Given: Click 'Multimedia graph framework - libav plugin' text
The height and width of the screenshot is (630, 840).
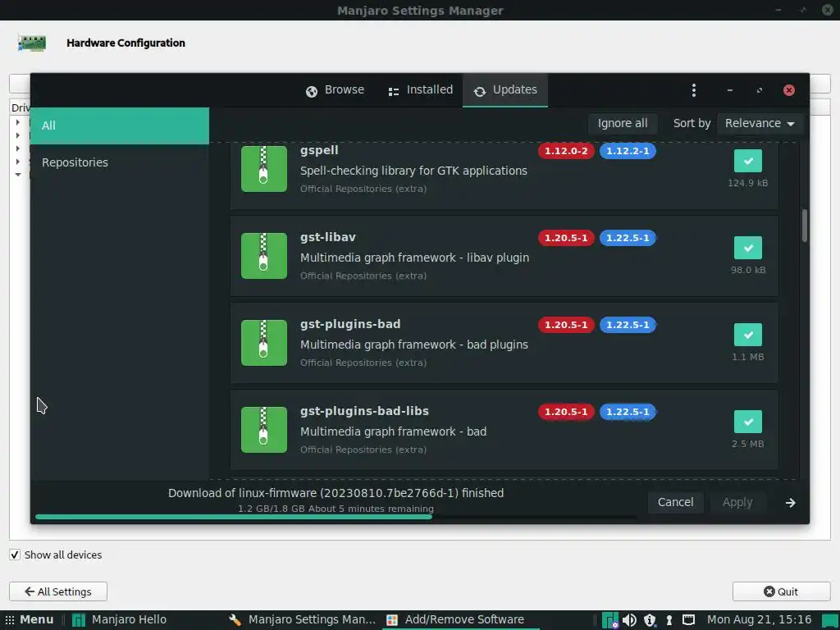Looking at the screenshot, I should pyautogui.click(x=414, y=258).
